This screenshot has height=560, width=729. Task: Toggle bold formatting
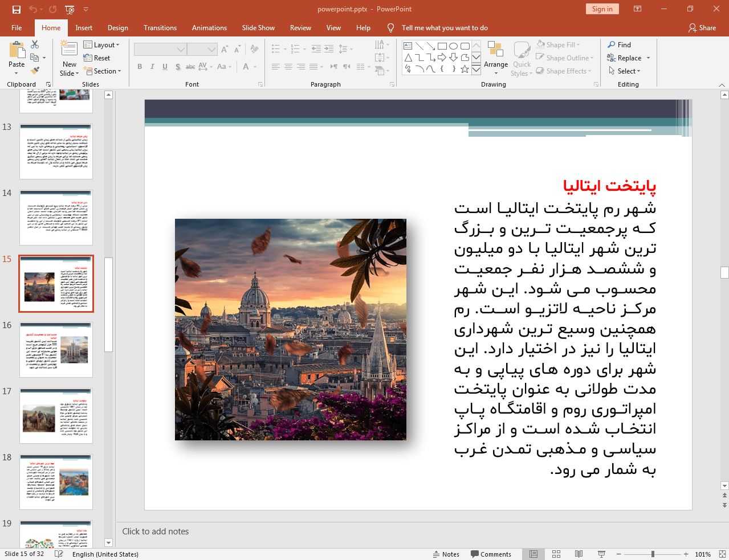pyautogui.click(x=139, y=67)
